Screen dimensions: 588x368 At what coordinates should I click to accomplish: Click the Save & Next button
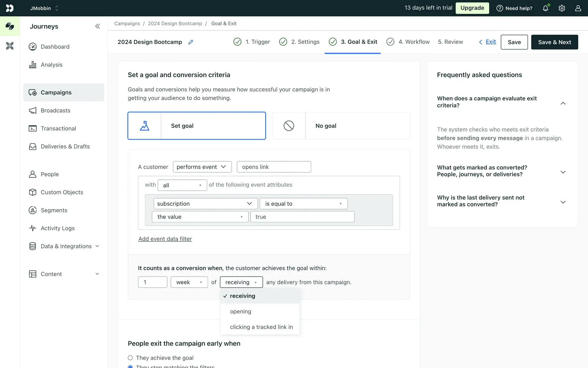click(x=554, y=42)
